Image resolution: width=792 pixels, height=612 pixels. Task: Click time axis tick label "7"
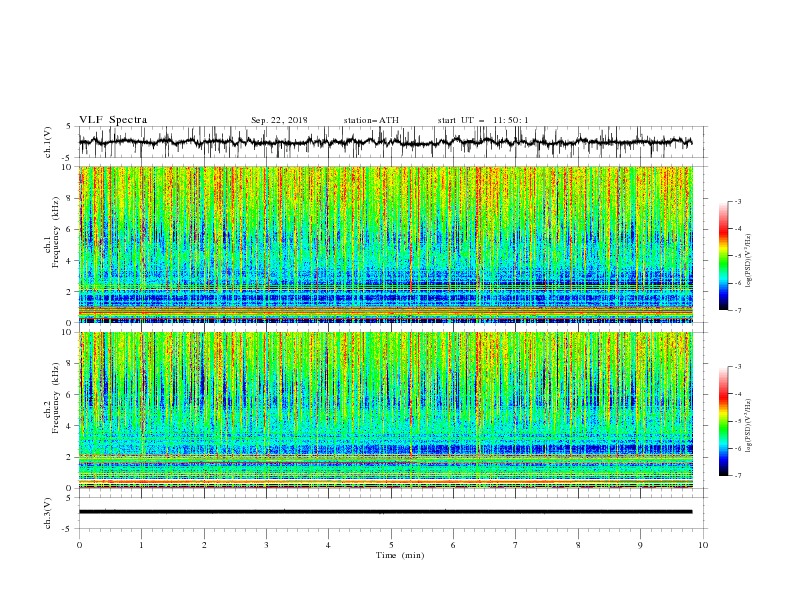point(516,545)
